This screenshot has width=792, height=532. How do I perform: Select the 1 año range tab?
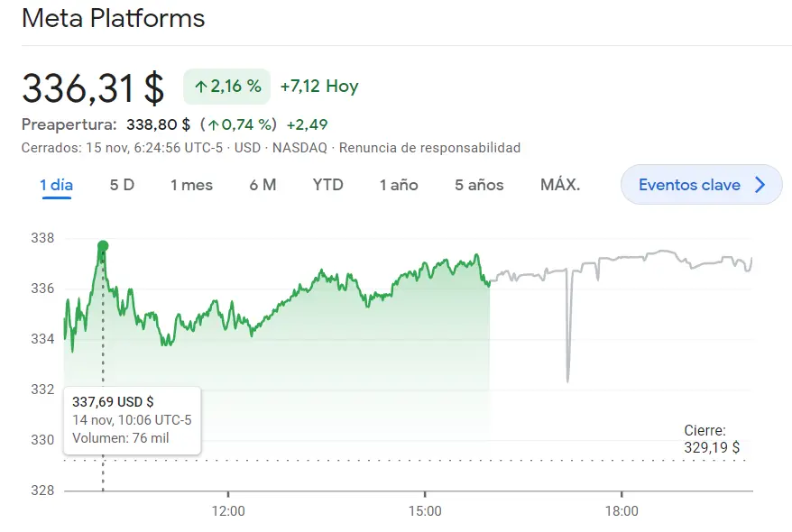pos(398,184)
